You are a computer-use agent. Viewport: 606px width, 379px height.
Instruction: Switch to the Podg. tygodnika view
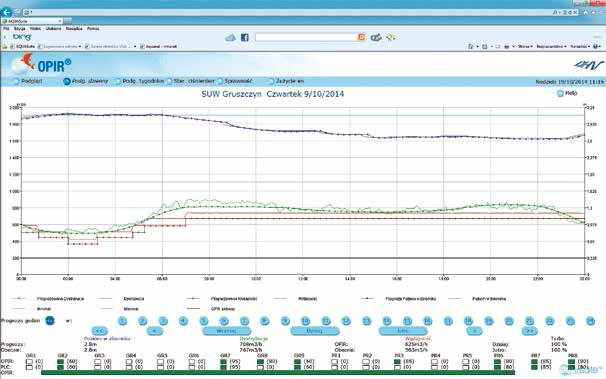[140, 81]
